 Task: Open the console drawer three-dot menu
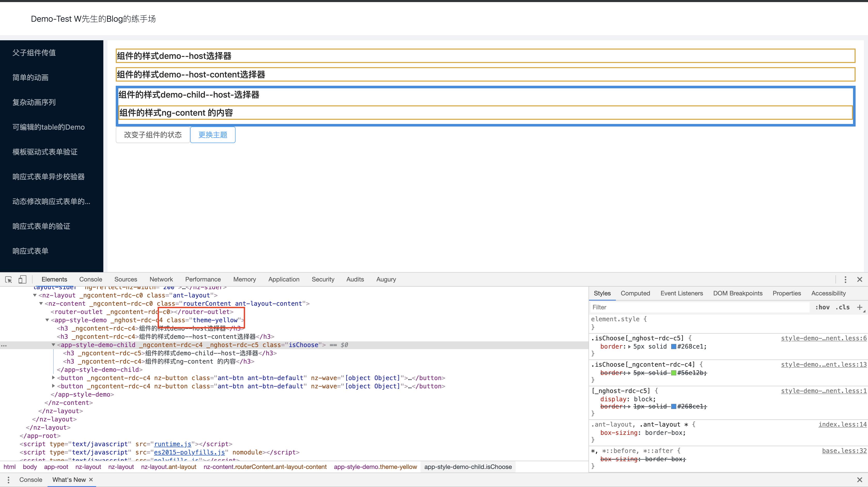click(x=9, y=480)
